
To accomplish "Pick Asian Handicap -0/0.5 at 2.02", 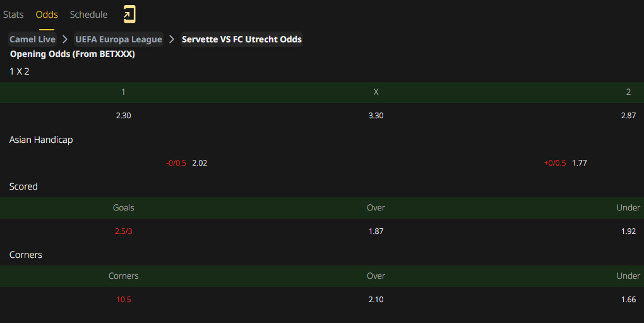I will coord(186,162).
